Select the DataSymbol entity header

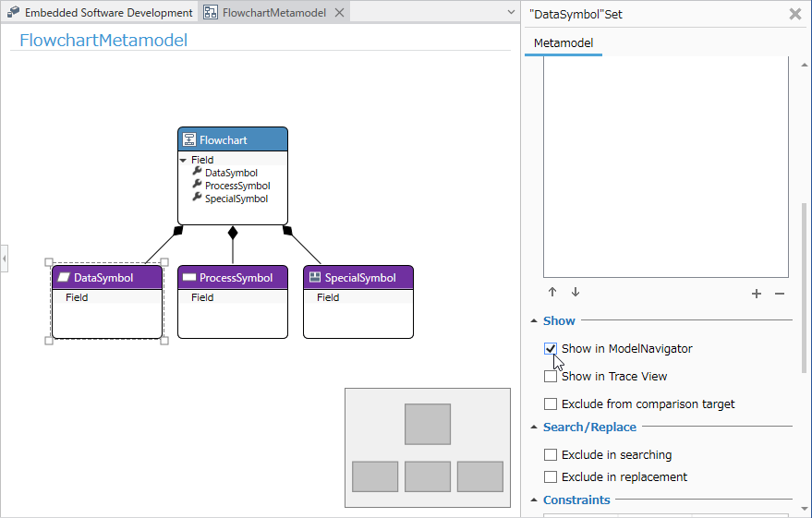click(x=107, y=277)
